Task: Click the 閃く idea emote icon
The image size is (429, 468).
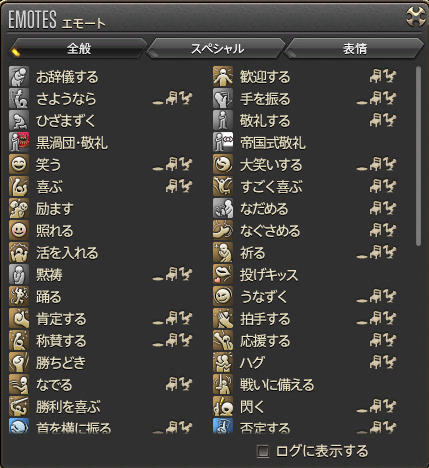Action: tap(223, 406)
